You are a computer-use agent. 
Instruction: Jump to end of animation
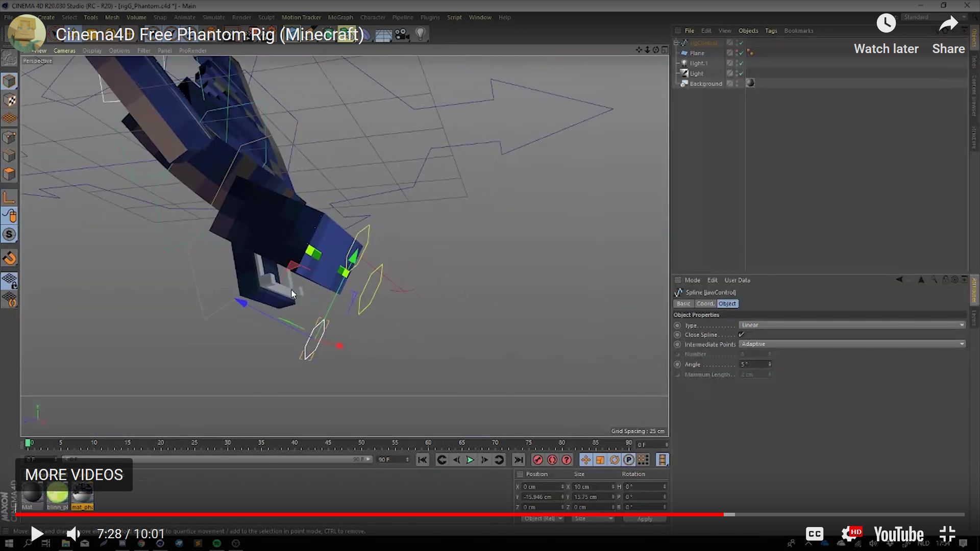(519, 460)
